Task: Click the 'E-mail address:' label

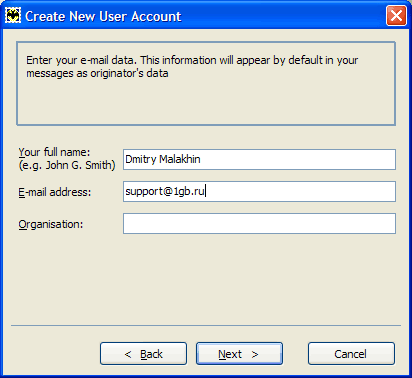Action: pos(55,192)
